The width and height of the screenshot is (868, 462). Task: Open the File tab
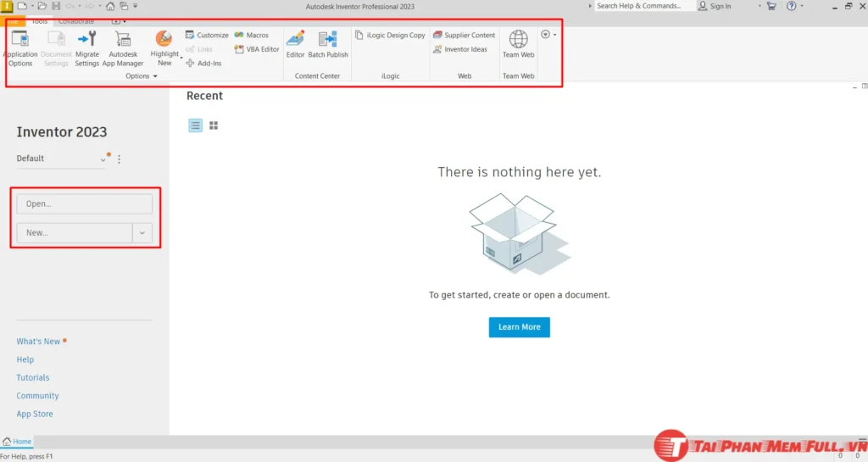tap(13, 21)
